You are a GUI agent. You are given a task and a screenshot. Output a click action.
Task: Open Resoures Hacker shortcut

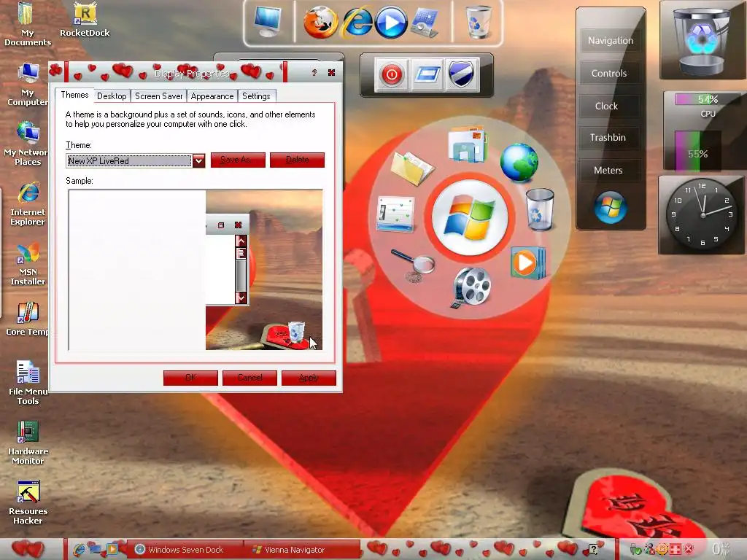pos(28,503)
